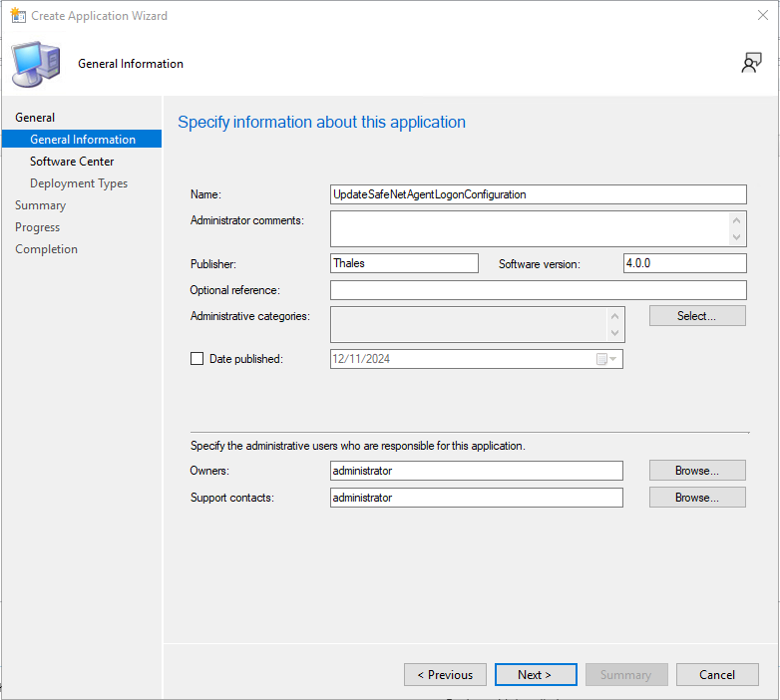Close the wizard window

pos(763,16)
